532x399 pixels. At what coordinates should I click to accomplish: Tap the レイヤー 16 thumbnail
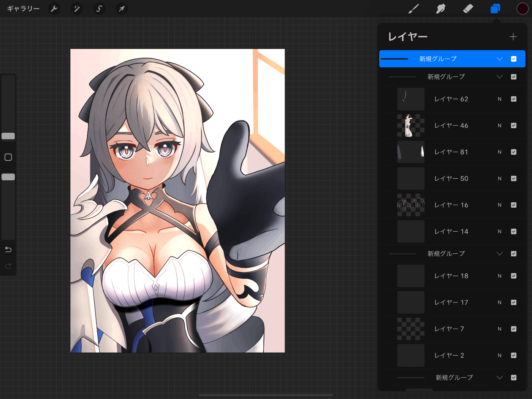[x=411, y=205]
